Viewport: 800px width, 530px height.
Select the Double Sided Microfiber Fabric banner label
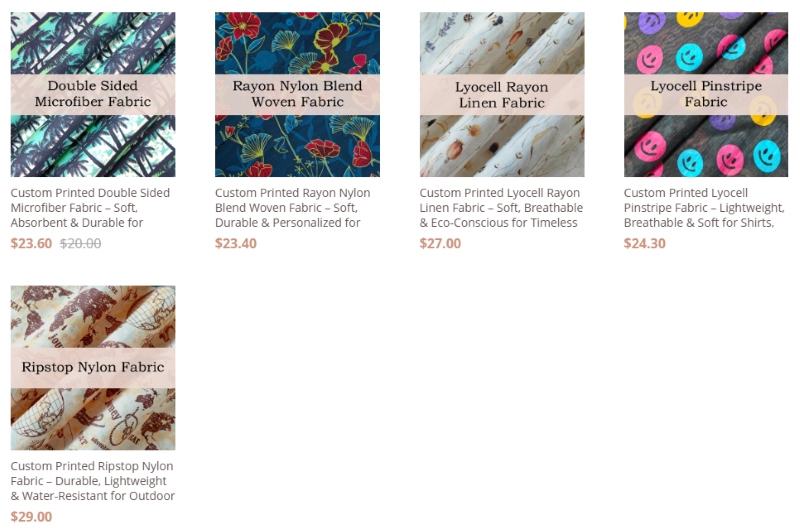coord(93,94)
